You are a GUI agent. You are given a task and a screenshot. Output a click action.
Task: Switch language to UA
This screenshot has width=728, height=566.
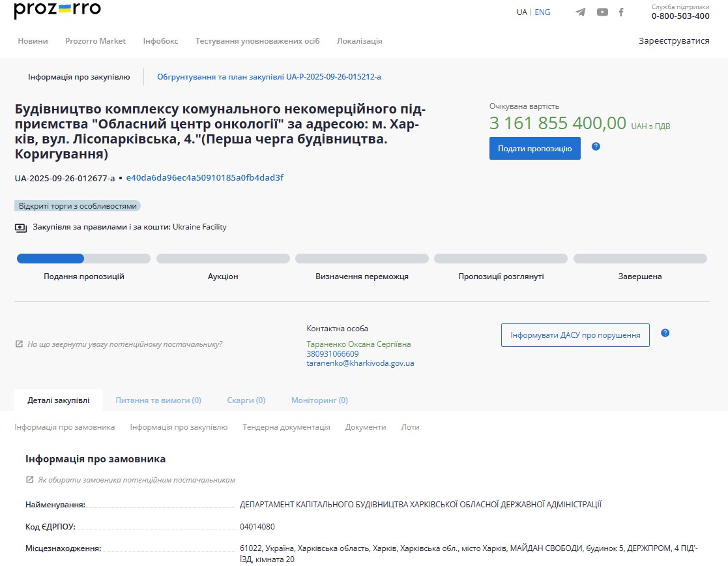click(x=521, y=12)
